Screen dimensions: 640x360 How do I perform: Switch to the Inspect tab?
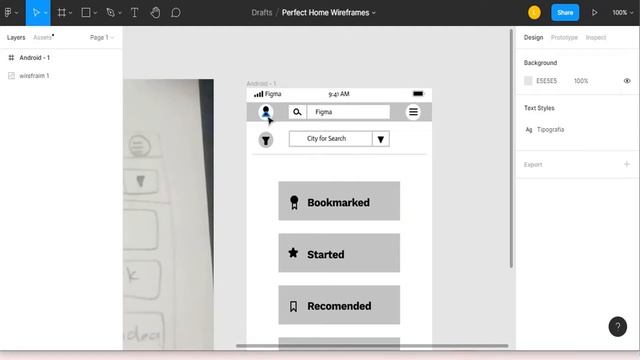click(596, 38)
